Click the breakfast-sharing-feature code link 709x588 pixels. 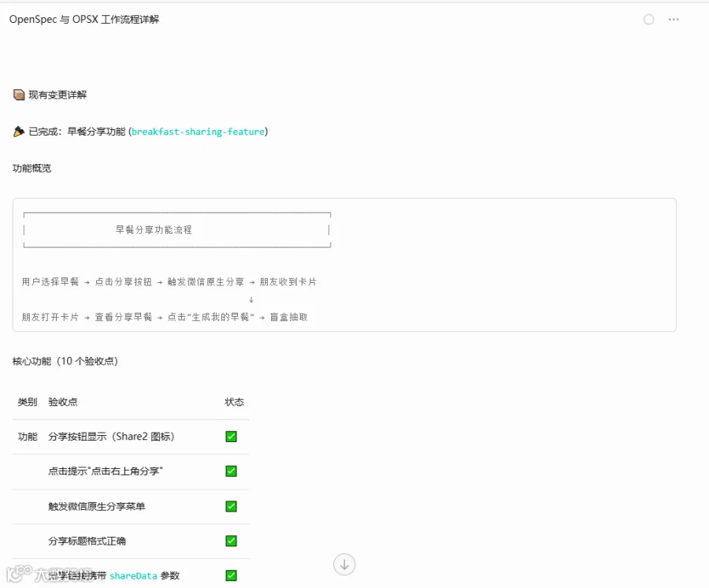[198, 132]
